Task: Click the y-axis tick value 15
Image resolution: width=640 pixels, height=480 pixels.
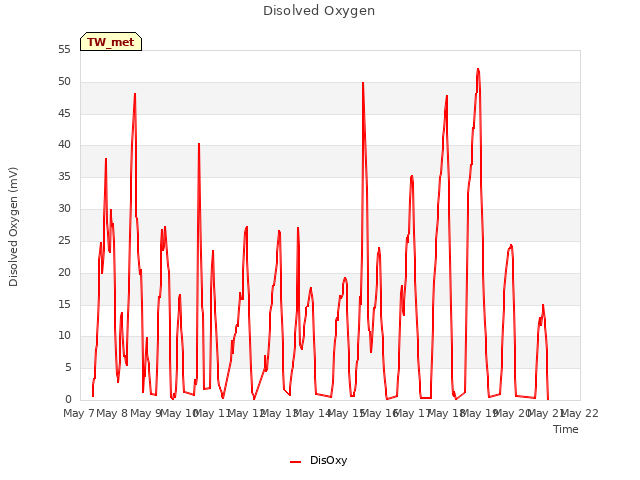Action: [x=64, y=304]
